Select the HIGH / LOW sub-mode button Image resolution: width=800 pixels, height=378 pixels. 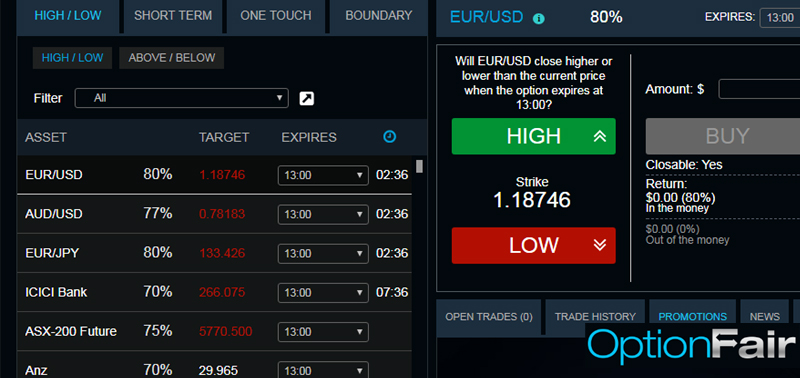tap(72, 58)
